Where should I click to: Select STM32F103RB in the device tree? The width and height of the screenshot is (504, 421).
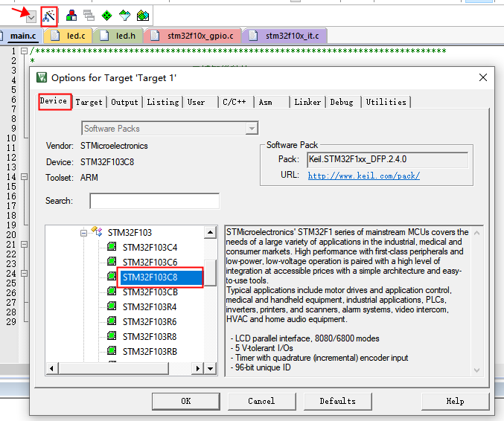coord(150,352)
